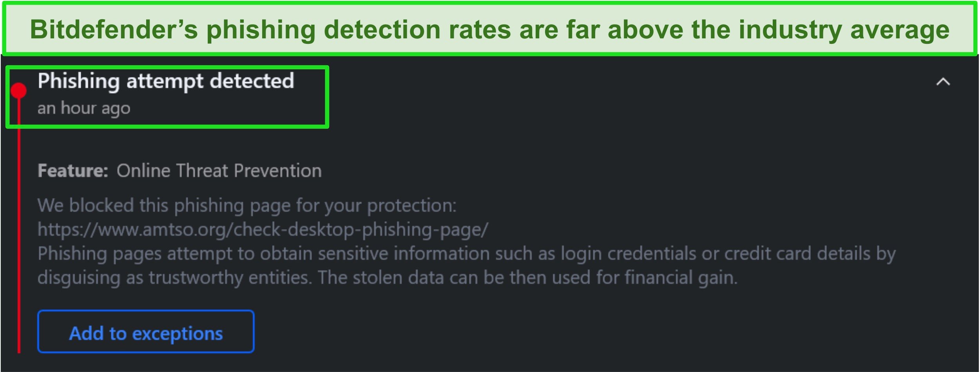Click the 'Phishing pages attempt to obtain' description line
This screenshot has width=980, height=372.
(467, 254)
